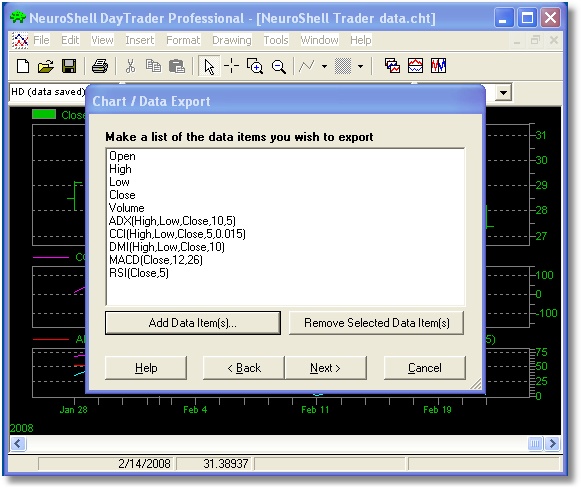
Task: Open the Edit menu
Action: coord(70,40)
